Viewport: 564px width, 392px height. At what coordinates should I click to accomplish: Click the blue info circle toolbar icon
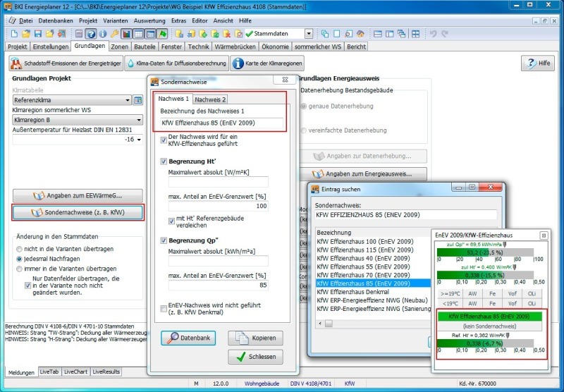(x=103, y=34)
